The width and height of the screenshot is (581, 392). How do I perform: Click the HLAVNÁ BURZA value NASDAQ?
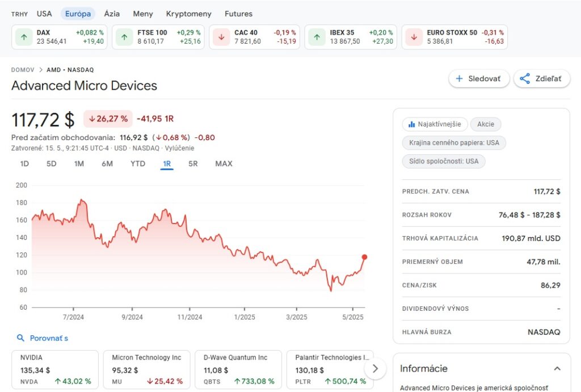pos(544,332)
